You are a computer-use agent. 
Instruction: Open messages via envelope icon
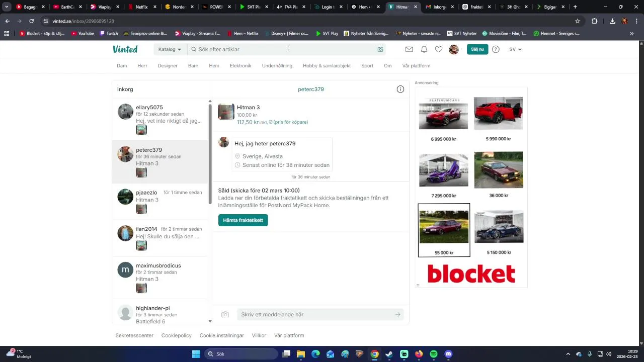click(409, 49)
